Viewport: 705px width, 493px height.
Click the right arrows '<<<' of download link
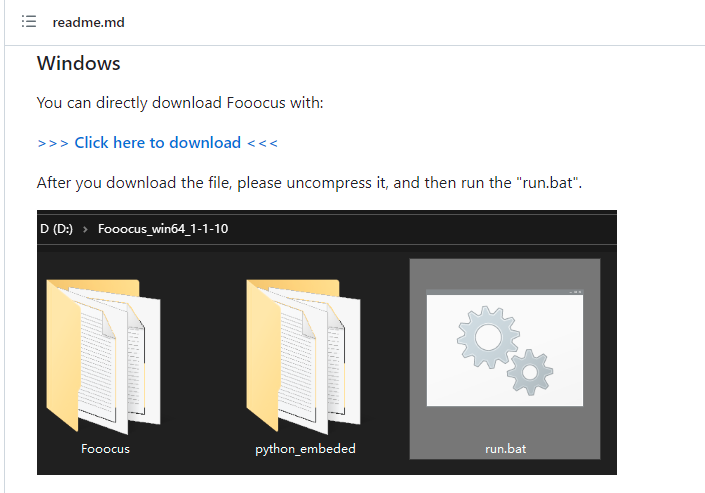click(263, 143)
